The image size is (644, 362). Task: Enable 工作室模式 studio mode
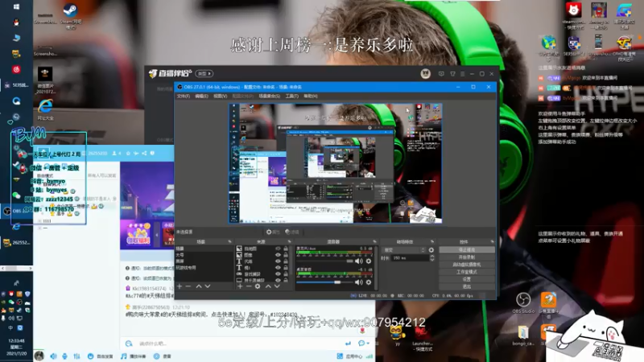point(467,272)
